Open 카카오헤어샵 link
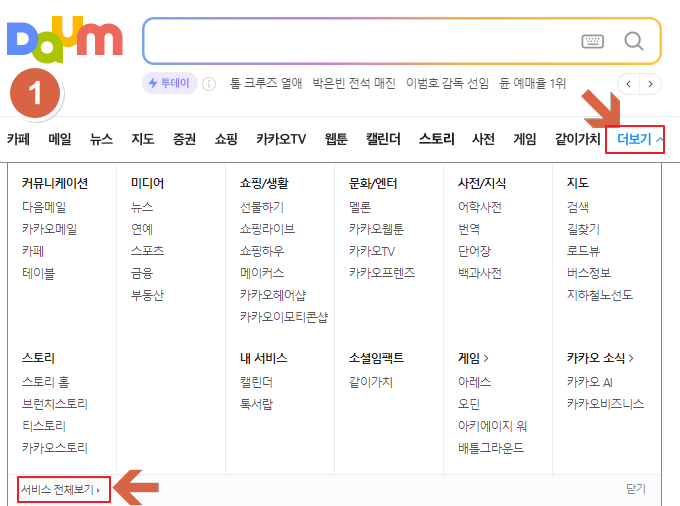The height and width of the screenshot is (506, 680). [x=273, y=295]
